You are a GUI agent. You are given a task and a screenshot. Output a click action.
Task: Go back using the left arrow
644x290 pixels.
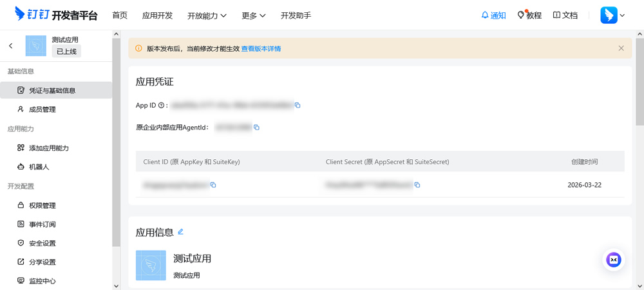[x=11, y=46]
